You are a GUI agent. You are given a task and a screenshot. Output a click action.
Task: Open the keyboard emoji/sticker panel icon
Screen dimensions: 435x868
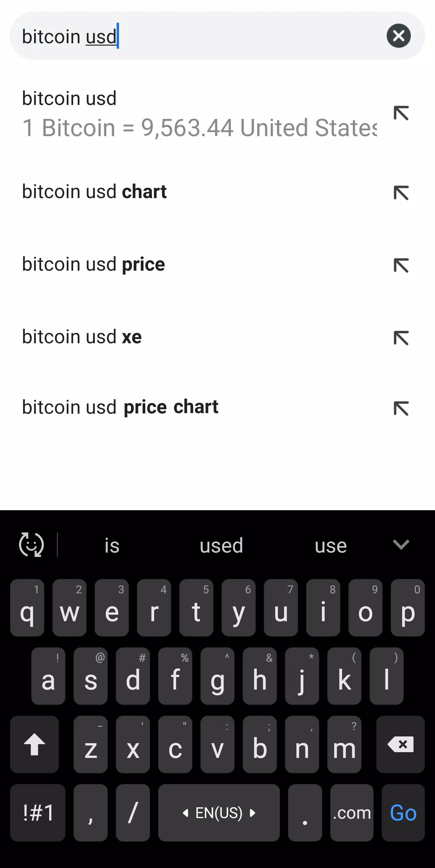click(31, 544)
